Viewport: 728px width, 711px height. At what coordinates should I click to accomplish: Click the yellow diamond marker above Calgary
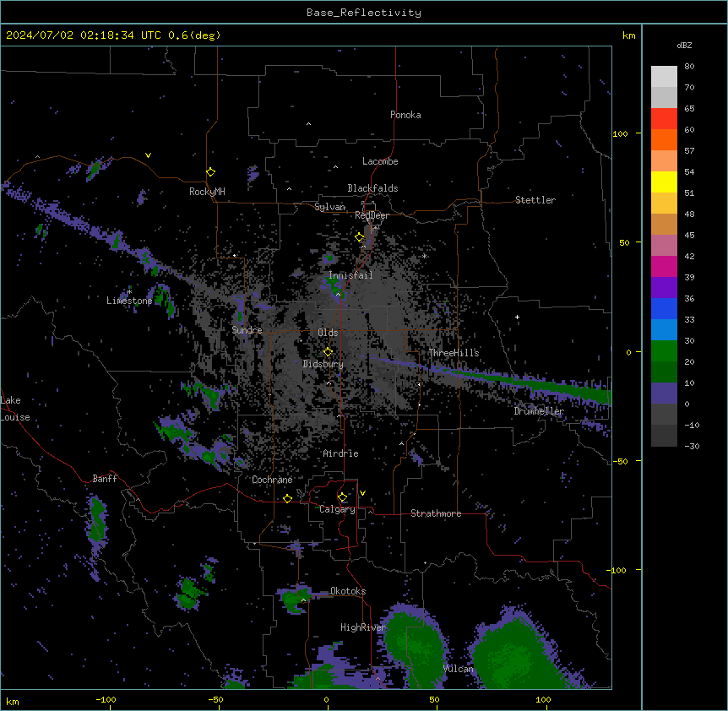click(x=342, y=497)
